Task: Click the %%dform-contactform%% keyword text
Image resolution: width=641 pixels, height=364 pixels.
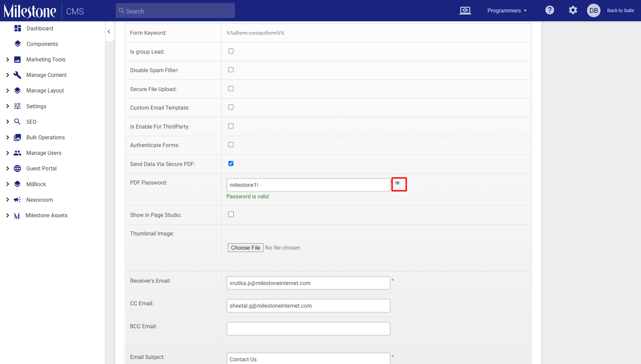Action: [x=255, y=33]
